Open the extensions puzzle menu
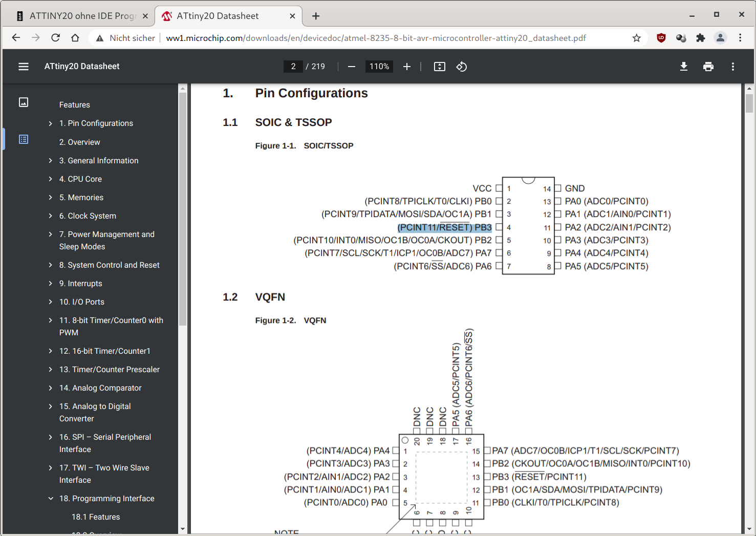The height and width of the screenshot is (536, 756). [x=701, y=38]
